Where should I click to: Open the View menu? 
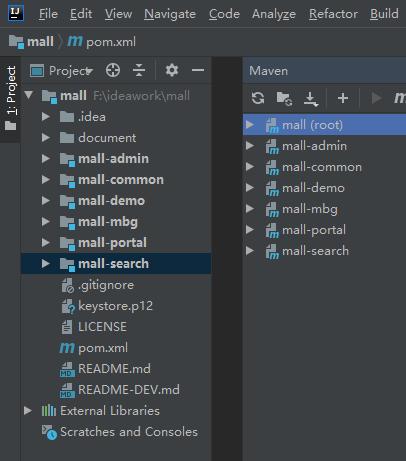118,14
